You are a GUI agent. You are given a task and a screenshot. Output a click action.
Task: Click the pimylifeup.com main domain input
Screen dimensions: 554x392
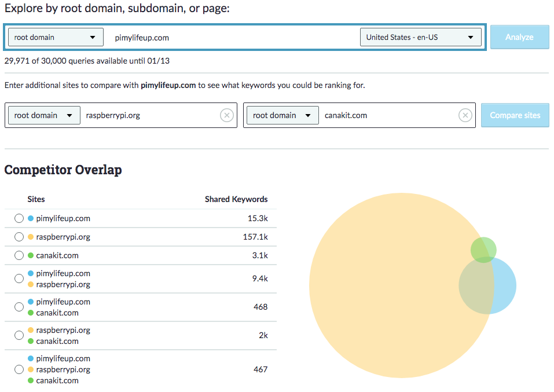(232, 38)
